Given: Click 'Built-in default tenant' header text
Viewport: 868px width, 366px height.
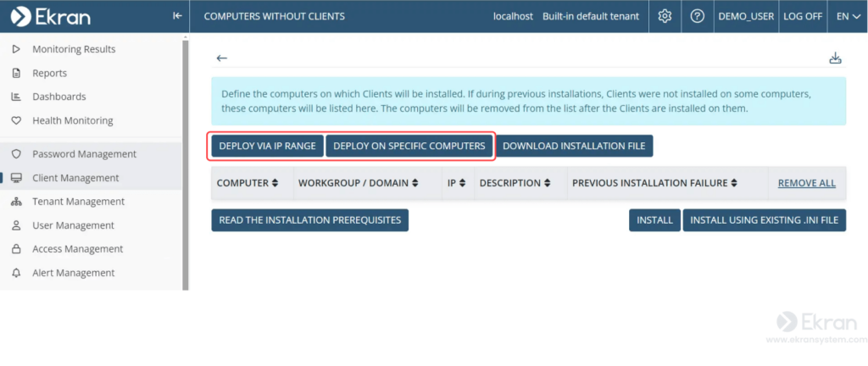Looking at the screenshot, I should pyautogui.click(x=591, y=16).
